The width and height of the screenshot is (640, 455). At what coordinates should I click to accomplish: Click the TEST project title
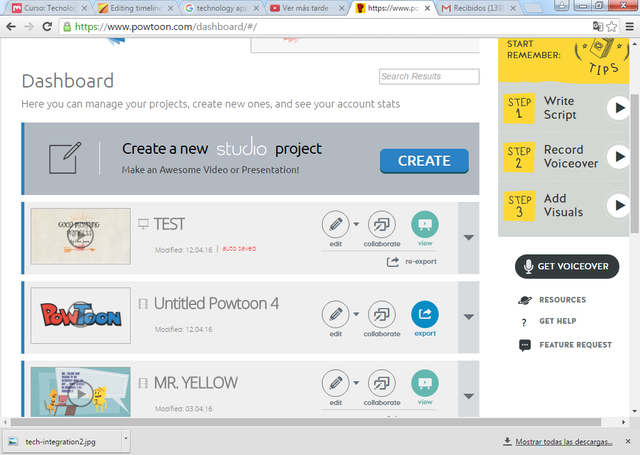[x=169, y=224]
